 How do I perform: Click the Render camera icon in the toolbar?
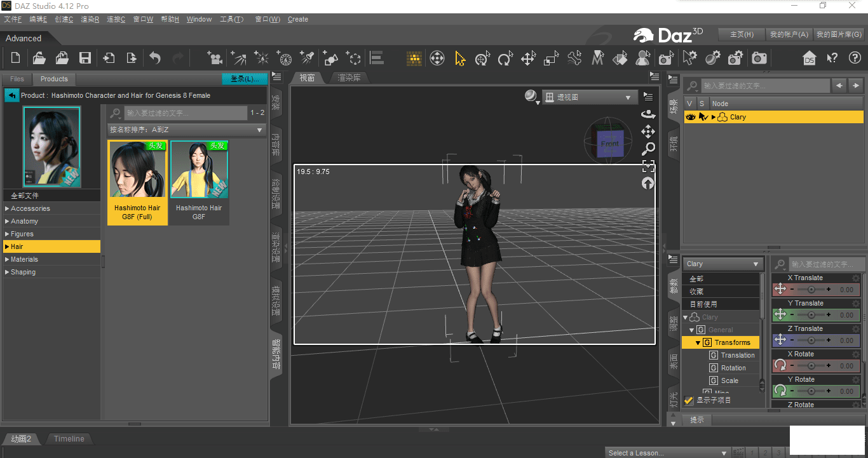tap(759, 58)
